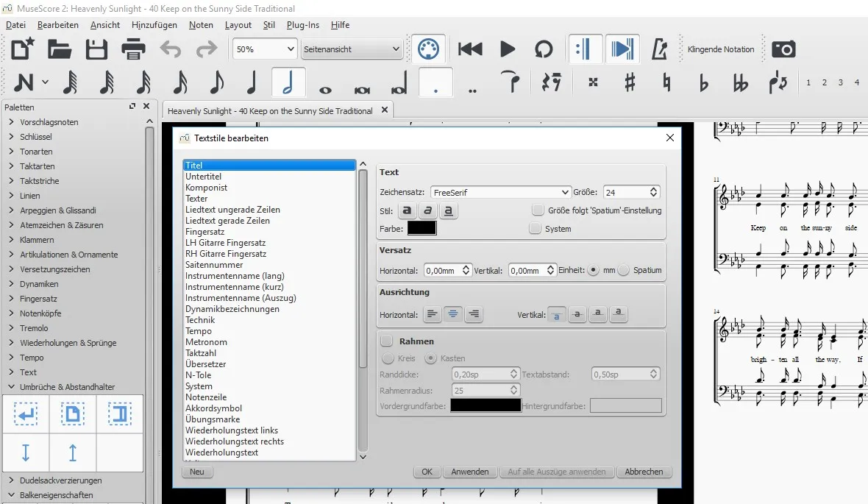Viewport: 868px width, 504px height.
Task: Toggle pan score during playback icon
Action: [x=622, y=49]
